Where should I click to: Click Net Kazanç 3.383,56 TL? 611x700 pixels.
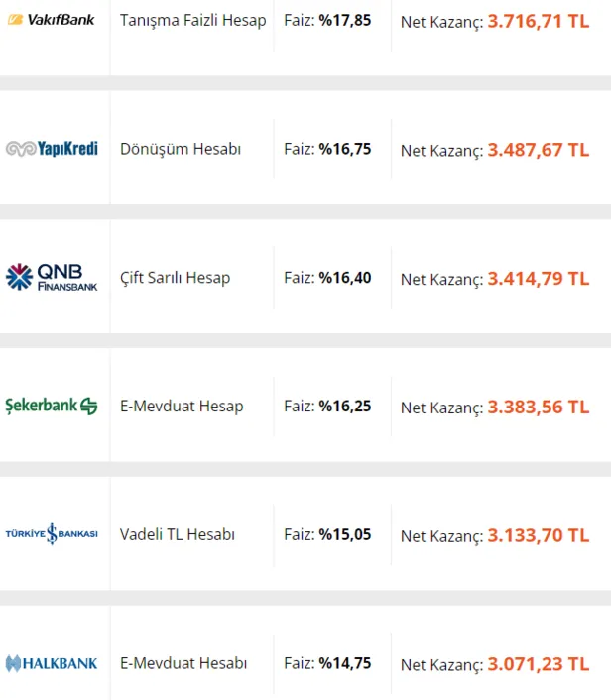click(x=495, y=408)
